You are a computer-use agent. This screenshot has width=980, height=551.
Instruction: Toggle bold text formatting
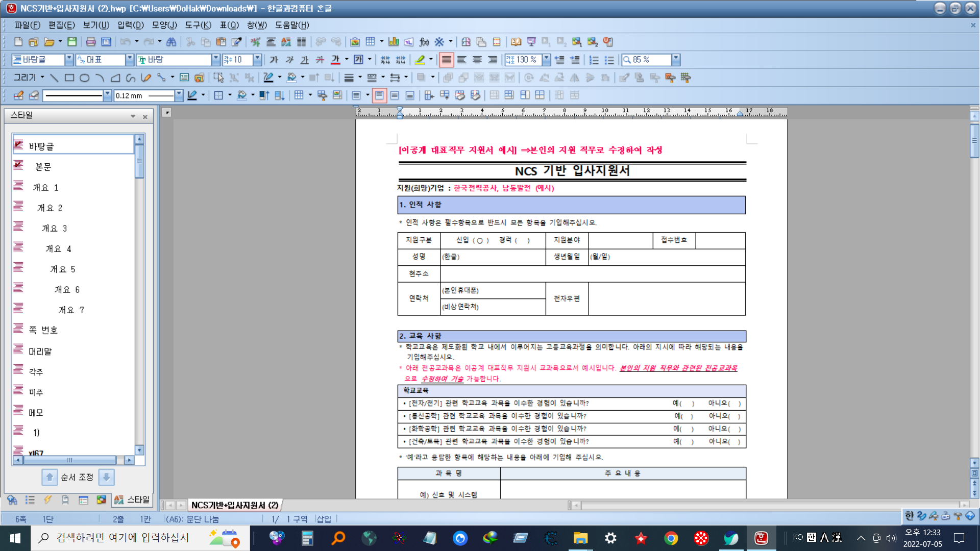click(274, 60)
